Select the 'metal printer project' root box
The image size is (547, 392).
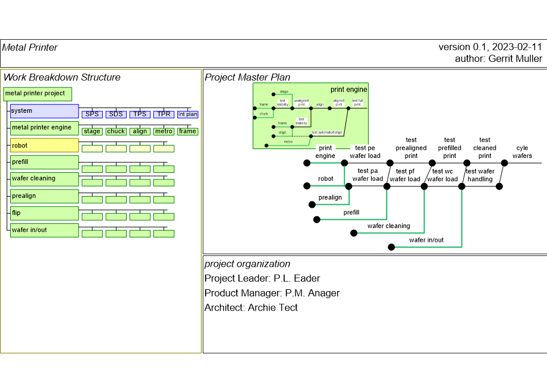(x=37, y=94)
